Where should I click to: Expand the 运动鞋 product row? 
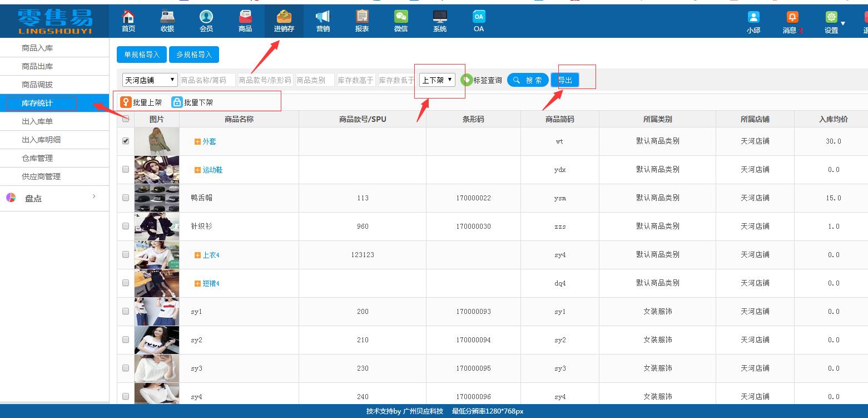coord(197,170)
